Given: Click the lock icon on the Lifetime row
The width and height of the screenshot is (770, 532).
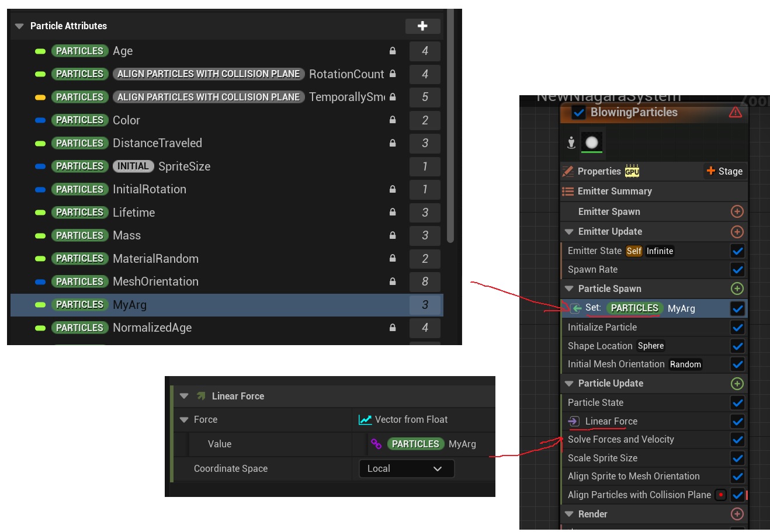Looking at the screenshot, I should (393, 212).
